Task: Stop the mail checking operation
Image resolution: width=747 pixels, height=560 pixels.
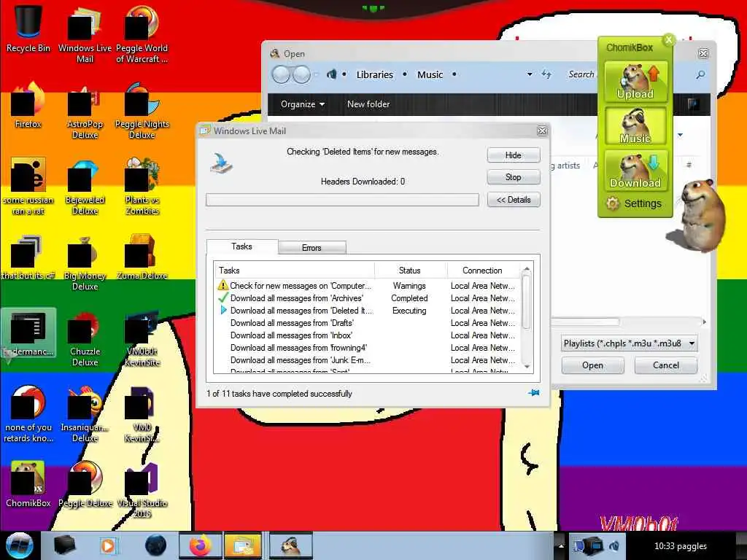Action: pos(514,177)
